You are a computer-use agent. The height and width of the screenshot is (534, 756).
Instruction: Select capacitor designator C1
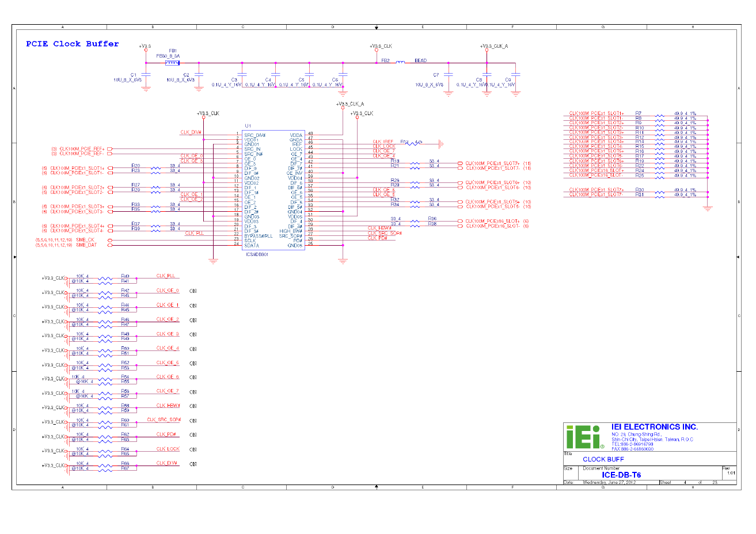click(134, 75)
